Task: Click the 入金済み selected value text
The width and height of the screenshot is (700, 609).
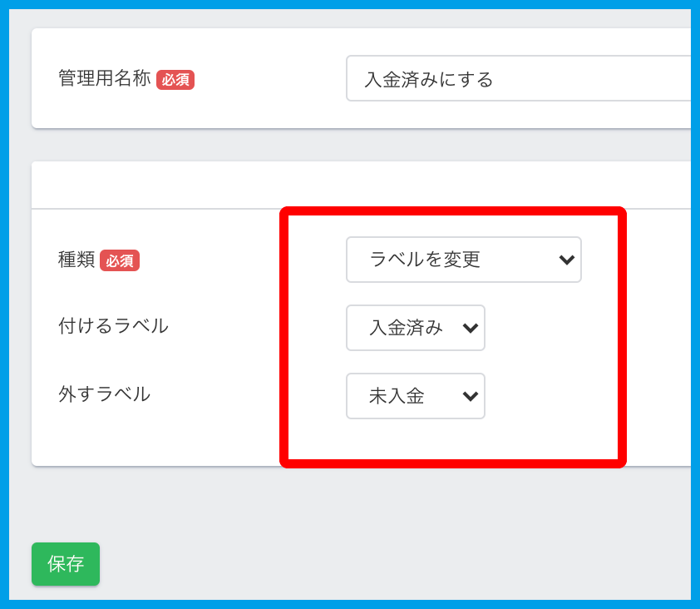Action: [x=406, y=328]
